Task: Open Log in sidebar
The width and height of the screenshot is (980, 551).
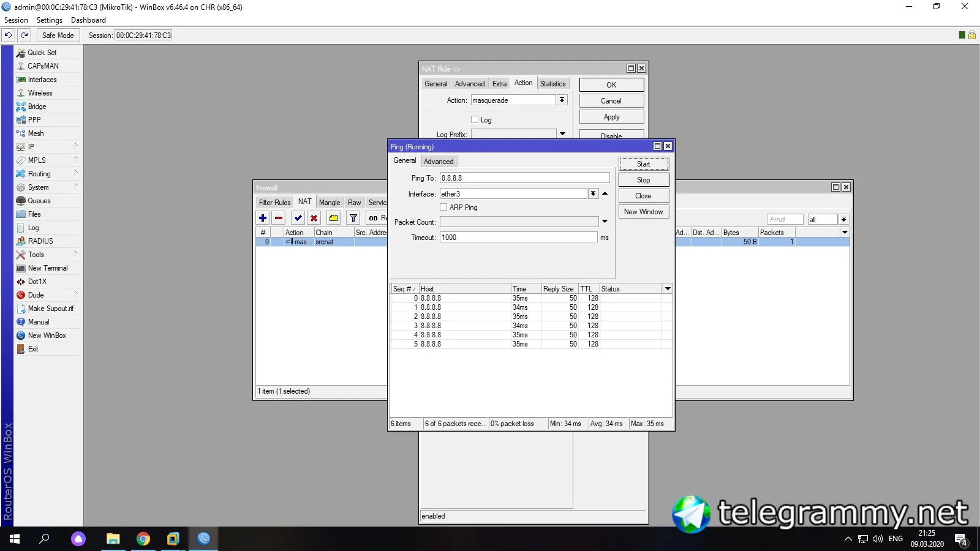Action: pos(33,228)
